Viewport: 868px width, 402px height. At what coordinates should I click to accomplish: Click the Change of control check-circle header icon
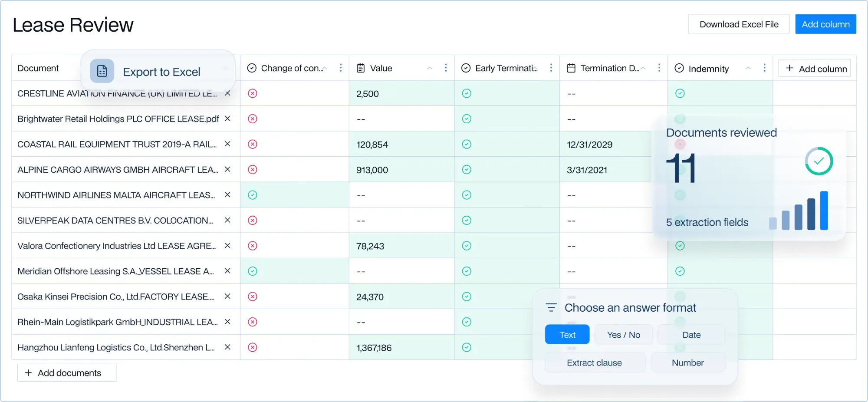[x=252, y=68]
